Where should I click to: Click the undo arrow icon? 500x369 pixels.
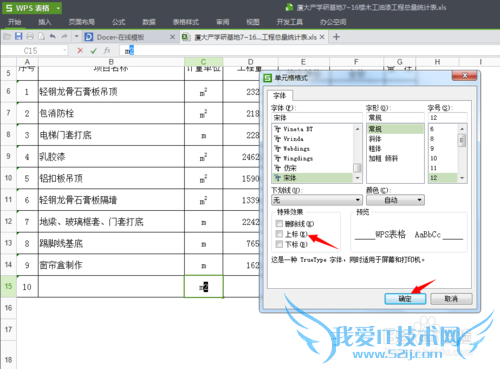coord(53,36)
